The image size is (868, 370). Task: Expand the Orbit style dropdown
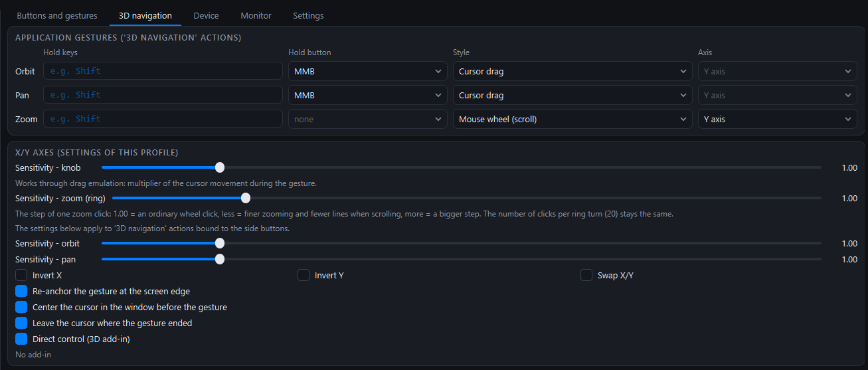(572, 71)
